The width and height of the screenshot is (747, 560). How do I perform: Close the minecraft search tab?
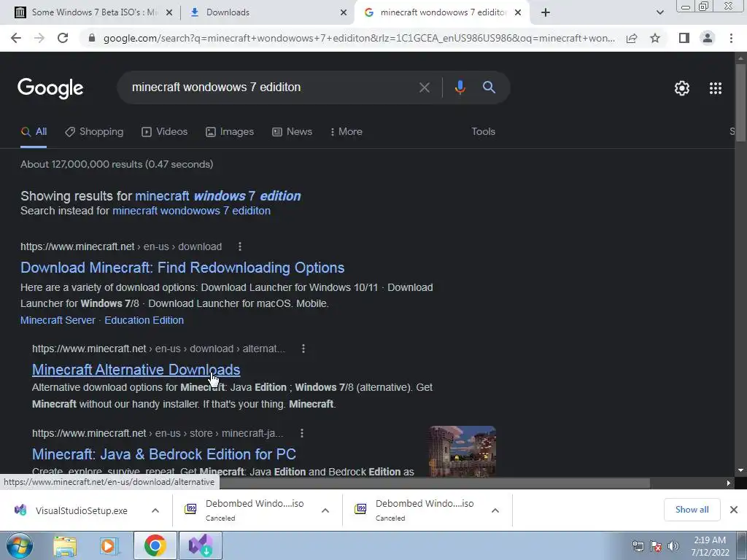pos(518,13)
